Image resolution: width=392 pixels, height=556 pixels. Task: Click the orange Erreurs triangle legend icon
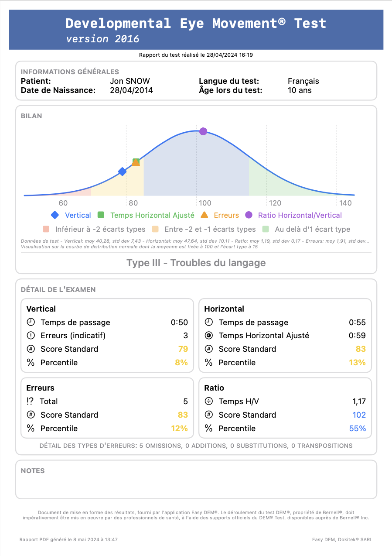pos(204,215)
